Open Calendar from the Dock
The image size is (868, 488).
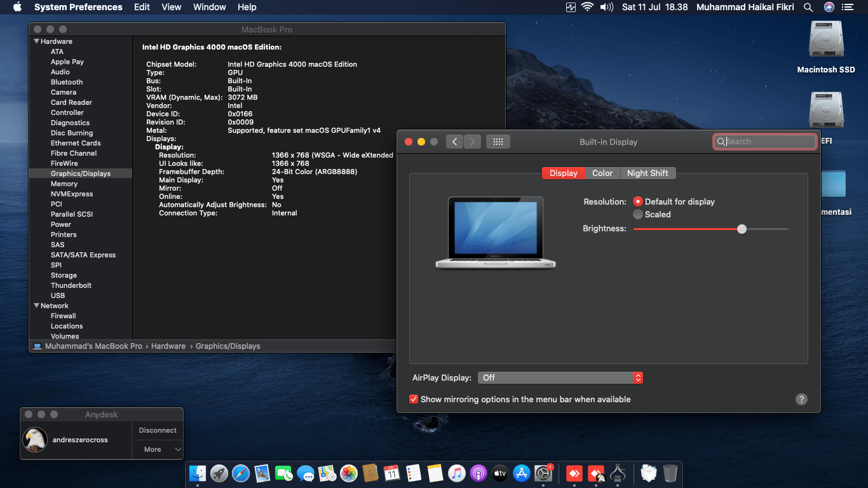coord(392,473)
